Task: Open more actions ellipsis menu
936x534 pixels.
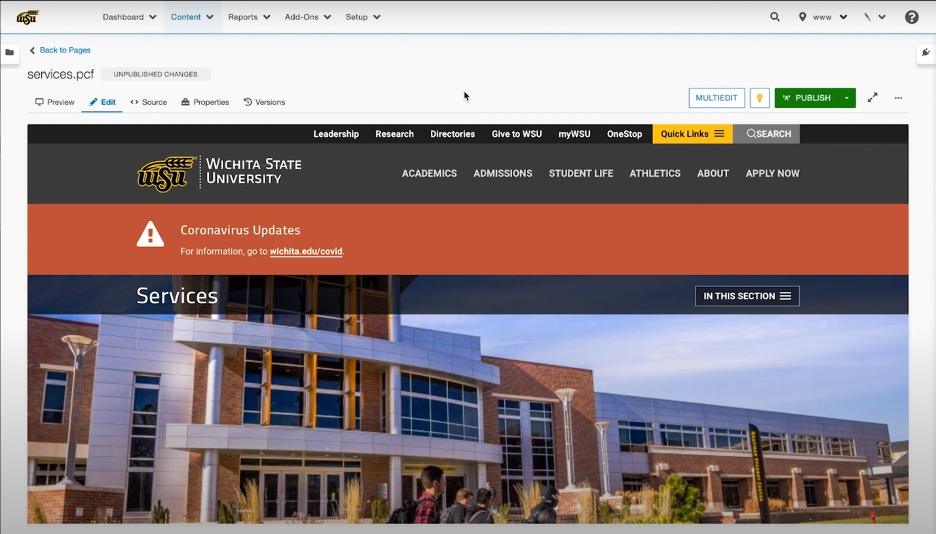Action: 898,98
